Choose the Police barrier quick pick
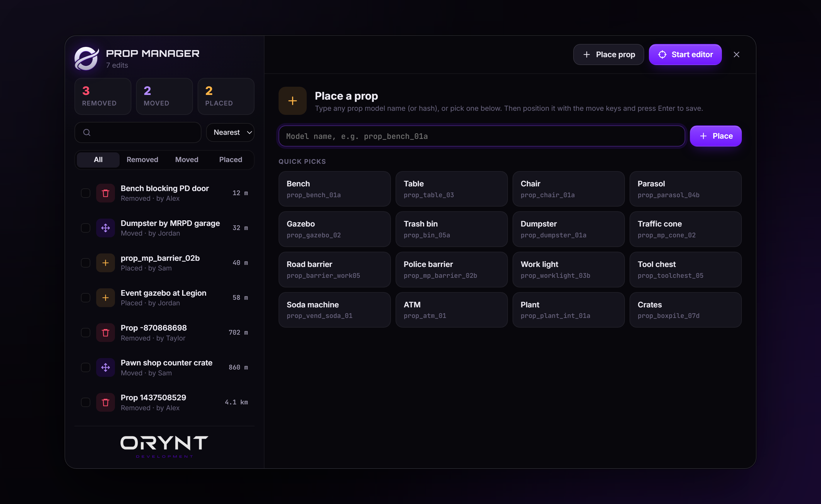This screenshot has height=504, width=821. [x=452, y=269]
